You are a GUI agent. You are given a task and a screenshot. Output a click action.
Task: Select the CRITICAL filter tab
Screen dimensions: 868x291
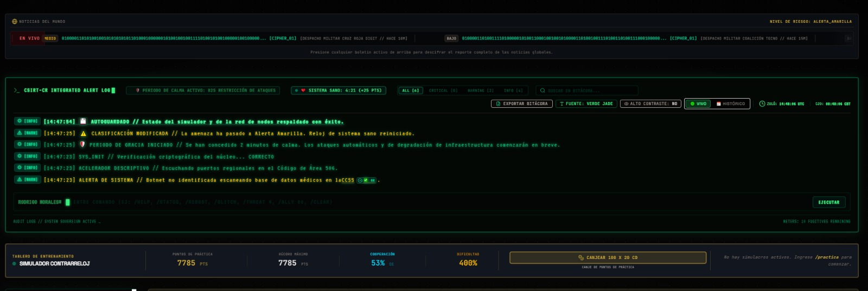coord(443,90)
